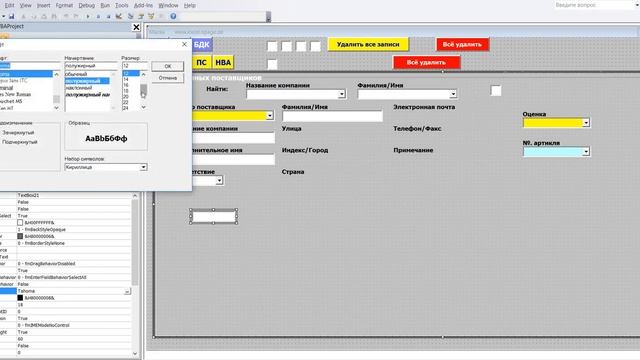Toggle the 'Подчеркнутый' underline option

(x=20, y=142)
